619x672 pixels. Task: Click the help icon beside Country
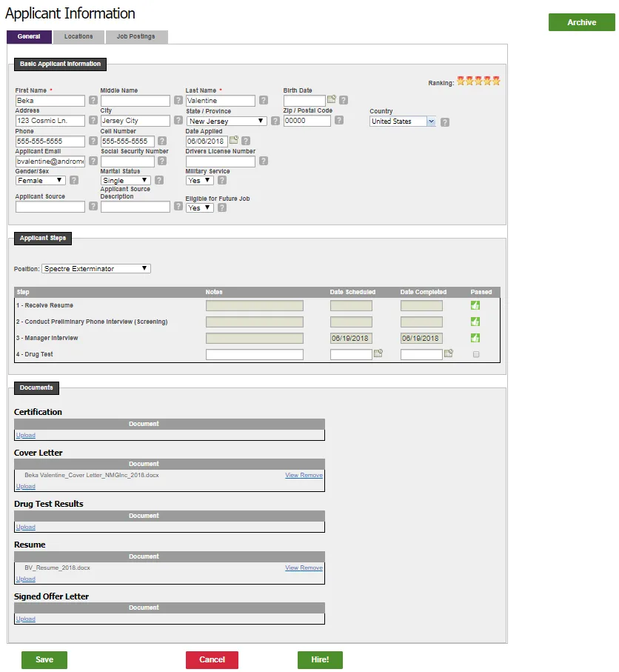(445, 122)
